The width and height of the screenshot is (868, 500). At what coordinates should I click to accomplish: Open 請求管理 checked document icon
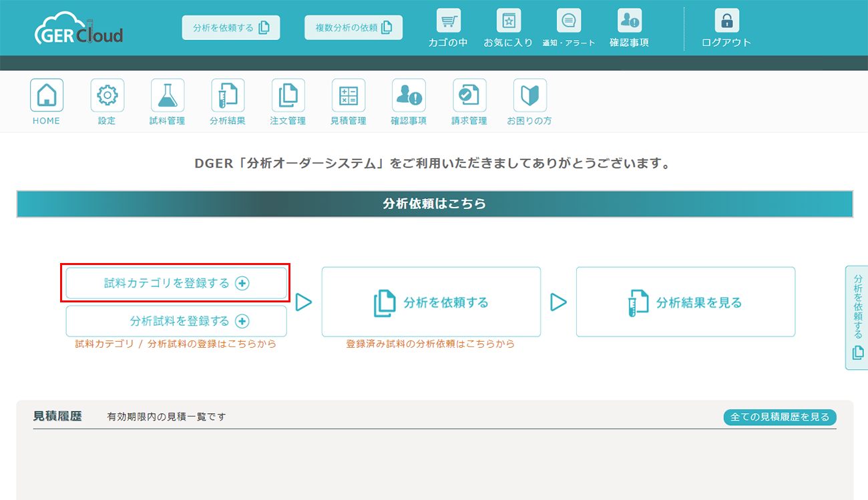coord(469,95)
